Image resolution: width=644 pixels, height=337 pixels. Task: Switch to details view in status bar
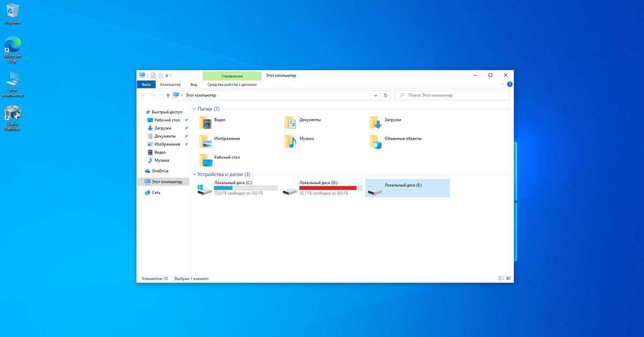coord(501,279)
